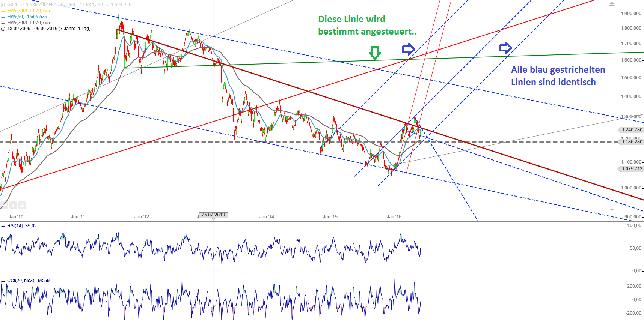Click the "1.900,000" price axis label
This screenshot has height=320, width=644.
point(631,14)
